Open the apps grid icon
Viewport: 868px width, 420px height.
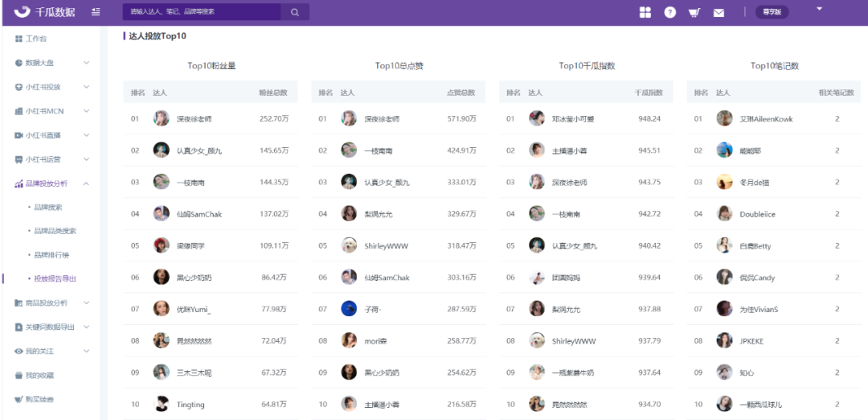tap(645, 12)
